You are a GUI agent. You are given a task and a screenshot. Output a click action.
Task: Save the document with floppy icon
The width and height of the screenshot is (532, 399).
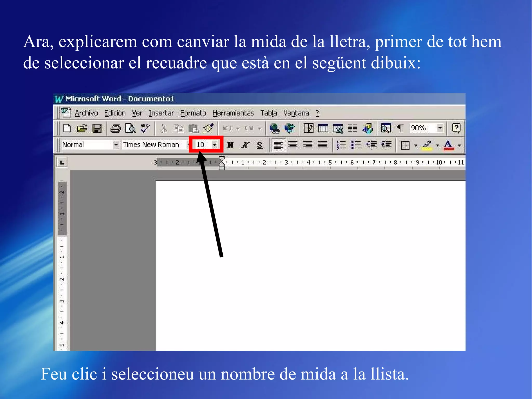pyautogui.click(x=97, y=128)
